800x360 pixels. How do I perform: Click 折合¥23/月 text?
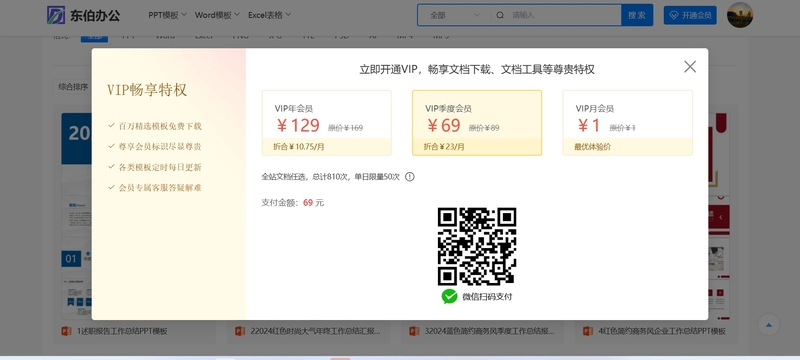[444, 147]
